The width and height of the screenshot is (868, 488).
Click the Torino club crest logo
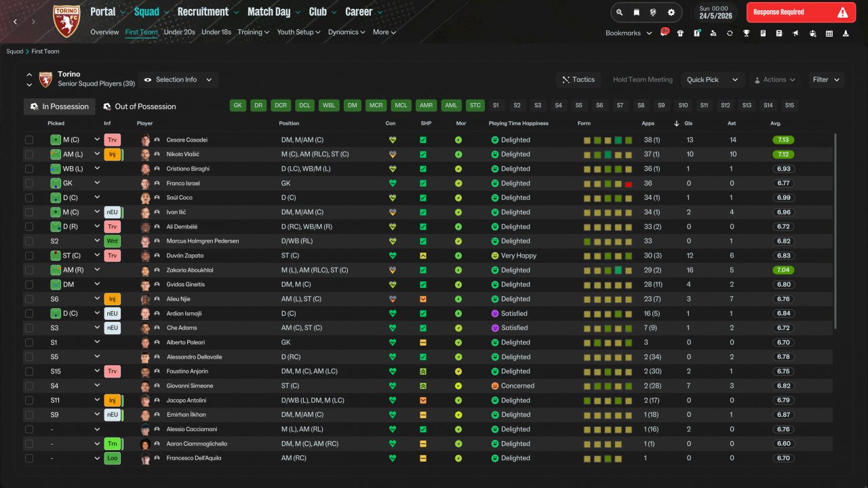66,21
